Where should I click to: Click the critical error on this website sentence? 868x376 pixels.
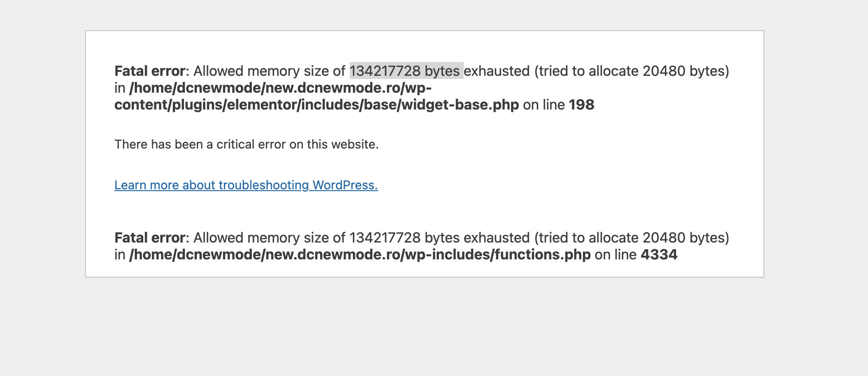coord(246,144)
